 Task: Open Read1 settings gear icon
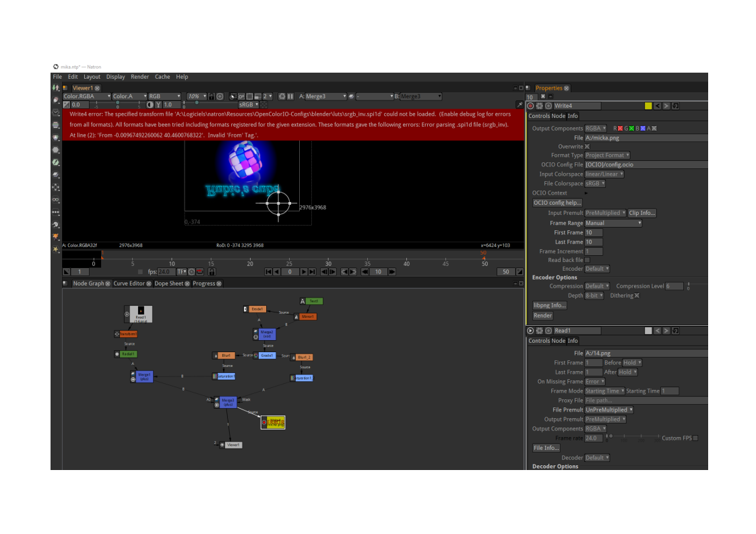click(540, 331)
